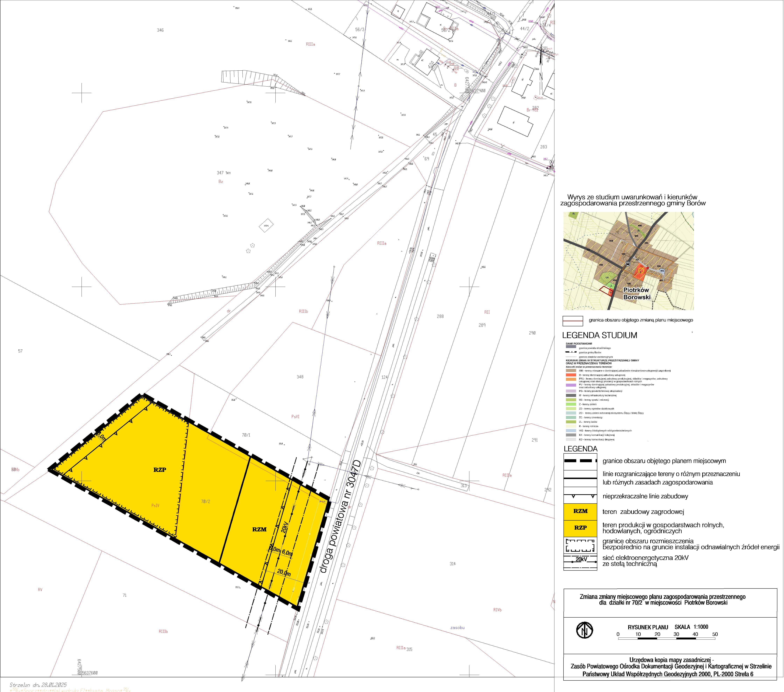Click the RZP label on the map
The width and height of the screenshot is (784, 692).
point(160,470)
